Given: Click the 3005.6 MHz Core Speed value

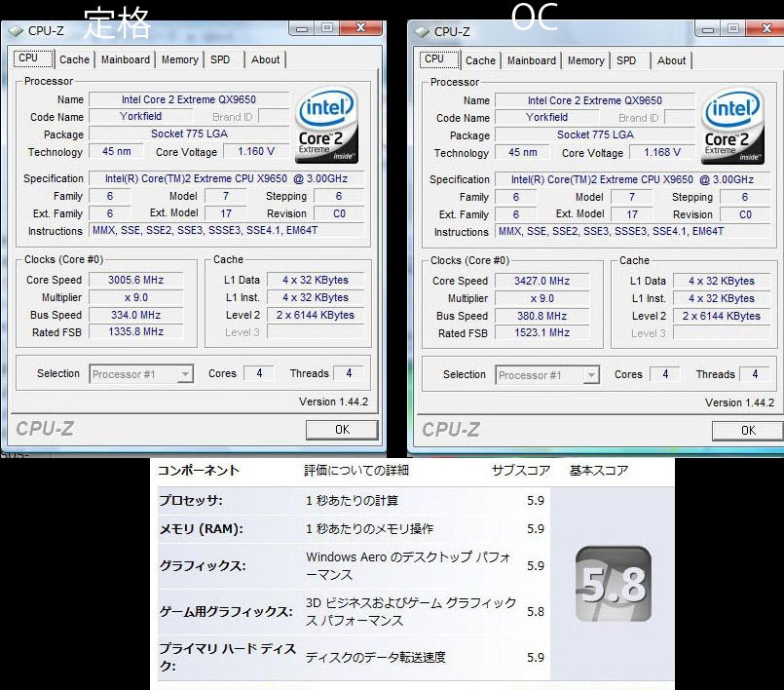Looking at the screenshot, I should point(136,280).
